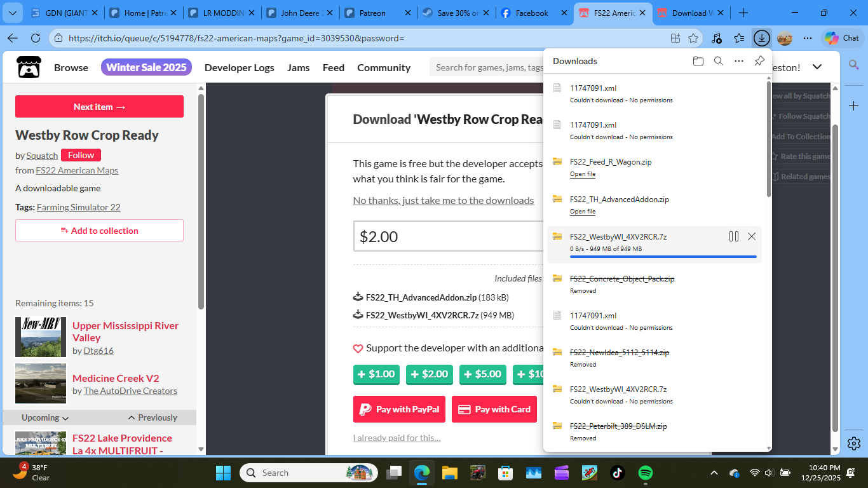Open tab actions menu button
This screenshot has height=488, width=868.
[13, 13]
